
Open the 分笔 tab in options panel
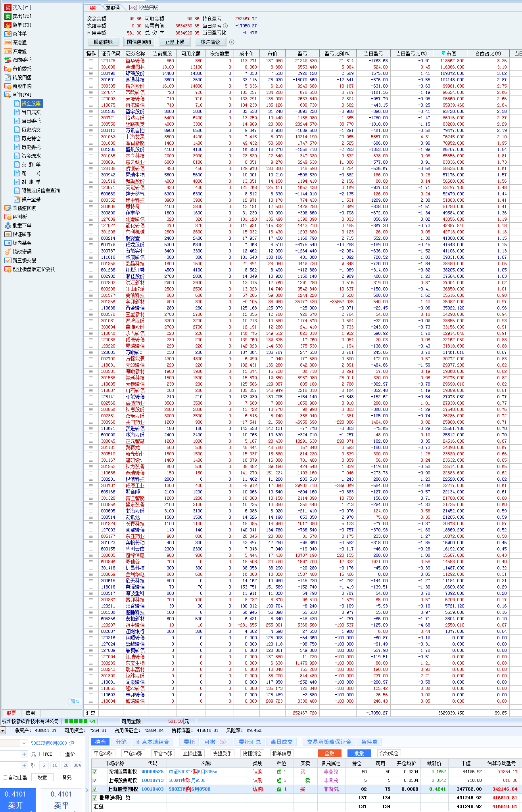pos(121,742)
